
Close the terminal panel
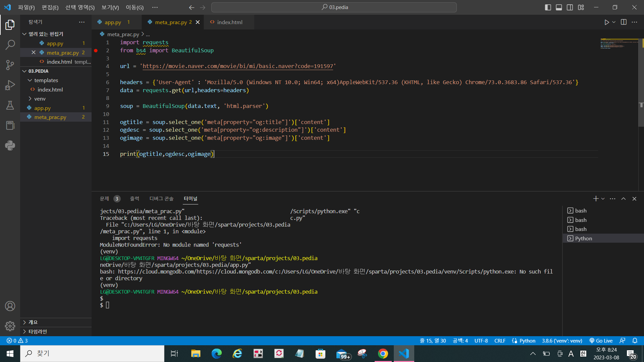pyautogui.click(x=634, y=199)
